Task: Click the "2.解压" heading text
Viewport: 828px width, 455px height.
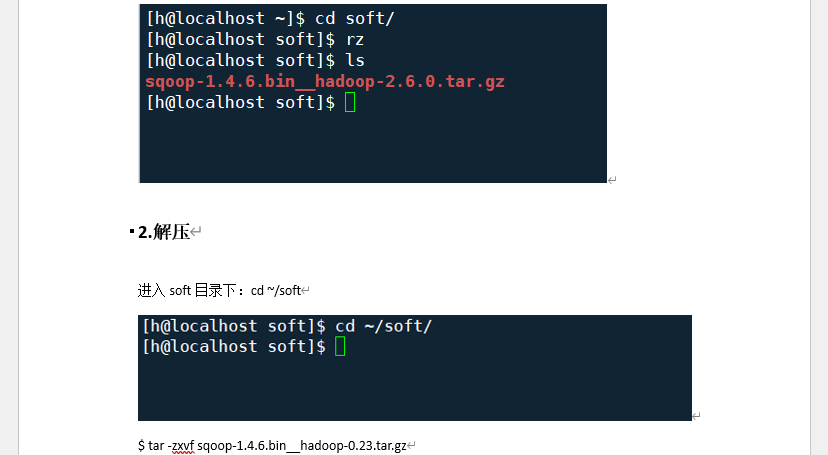Action: [x=163, y=232]
